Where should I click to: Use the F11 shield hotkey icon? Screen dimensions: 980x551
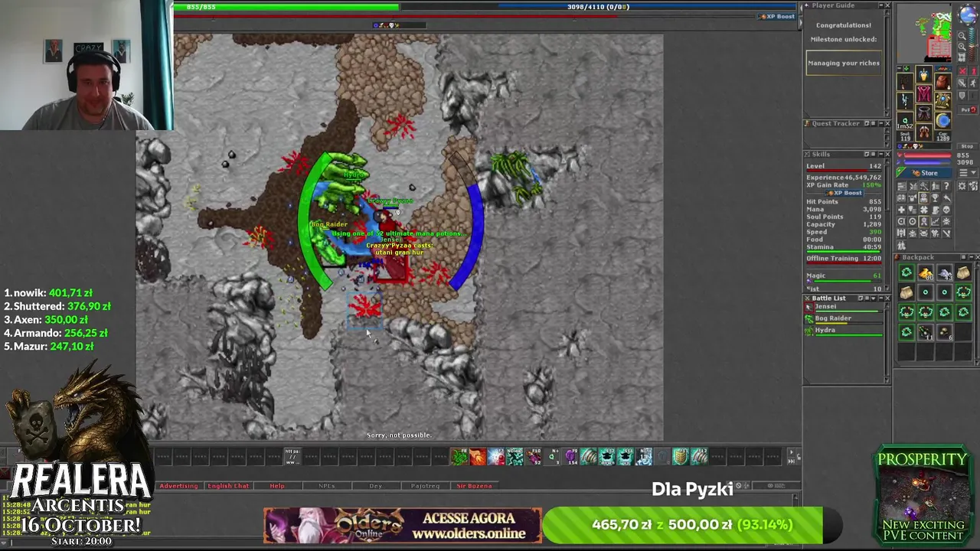tap(681, 456)
